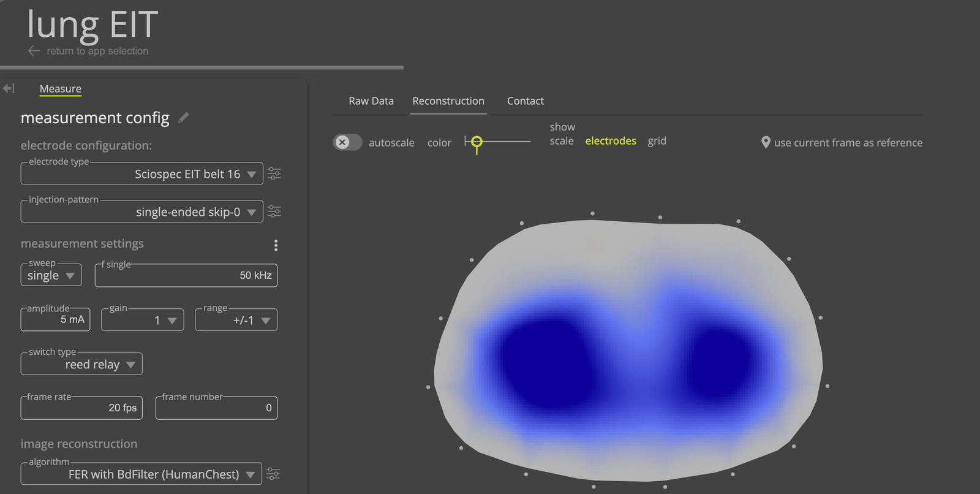Open electrode type settings sliders icon

pyautogui.click(x=274, y=174)
